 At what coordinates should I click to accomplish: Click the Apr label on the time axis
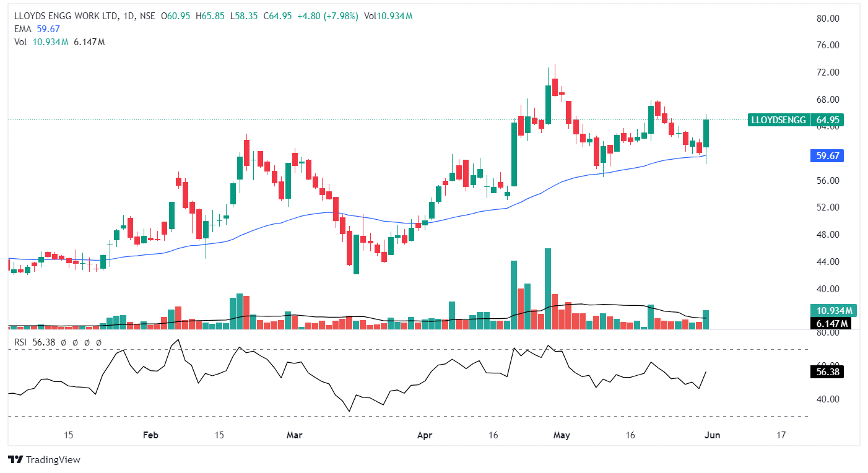pyautogui.click(x=425, y=435)
